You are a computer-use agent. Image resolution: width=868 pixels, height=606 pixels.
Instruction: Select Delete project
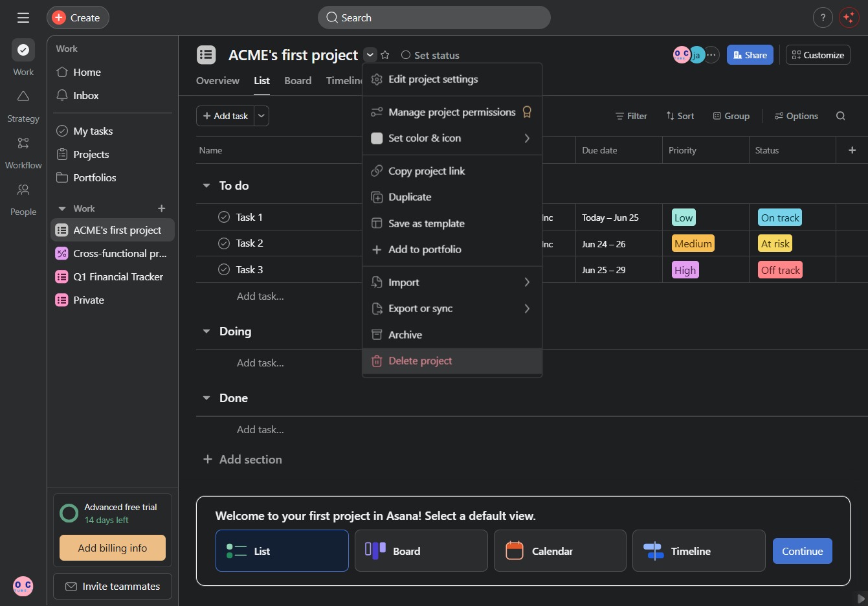point(452,361)
